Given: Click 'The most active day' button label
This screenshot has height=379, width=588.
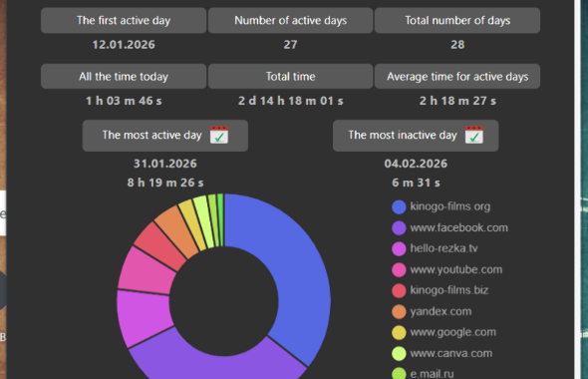Looking at the screenshot, I should coord(151,135).
